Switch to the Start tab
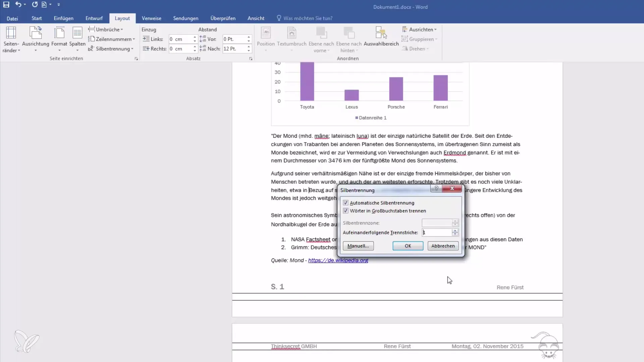 click(37, 18)
